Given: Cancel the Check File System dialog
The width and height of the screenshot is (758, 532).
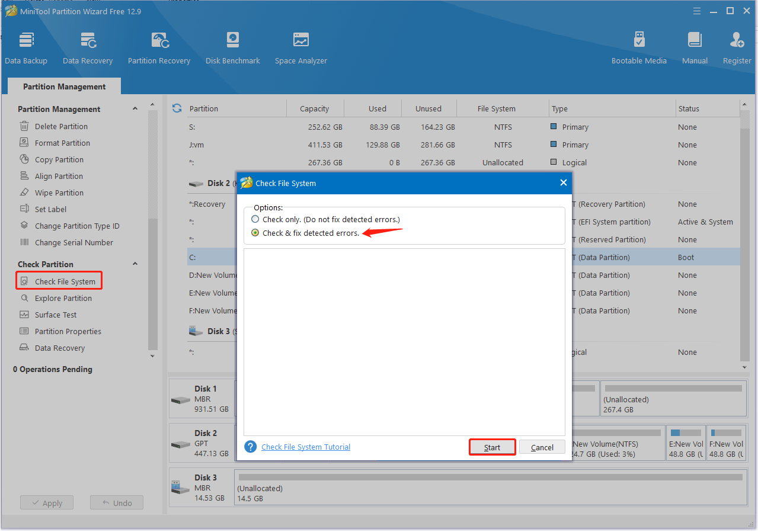Looking at the screenshot, I should (542, 447).
